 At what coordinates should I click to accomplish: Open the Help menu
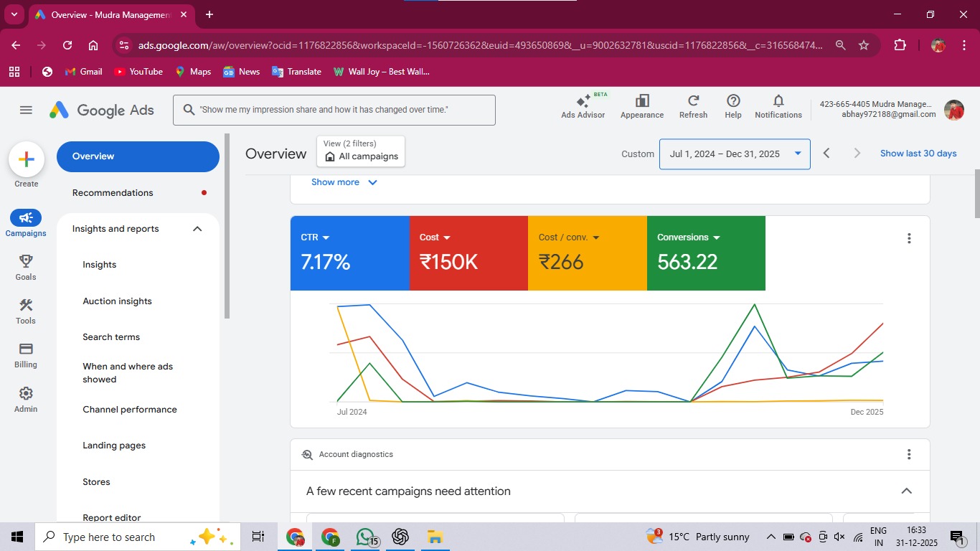coord(732,106)
